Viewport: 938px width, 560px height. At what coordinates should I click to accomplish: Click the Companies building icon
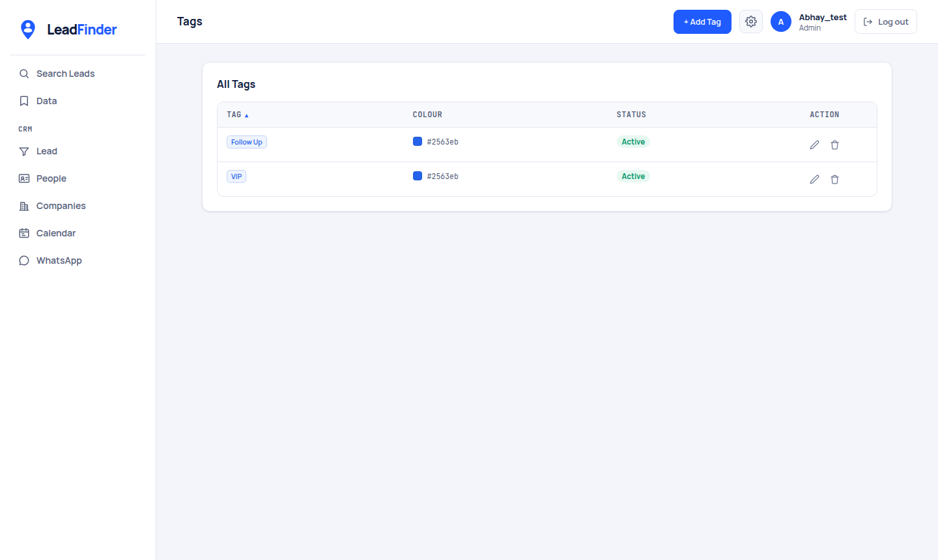point(24,206)
